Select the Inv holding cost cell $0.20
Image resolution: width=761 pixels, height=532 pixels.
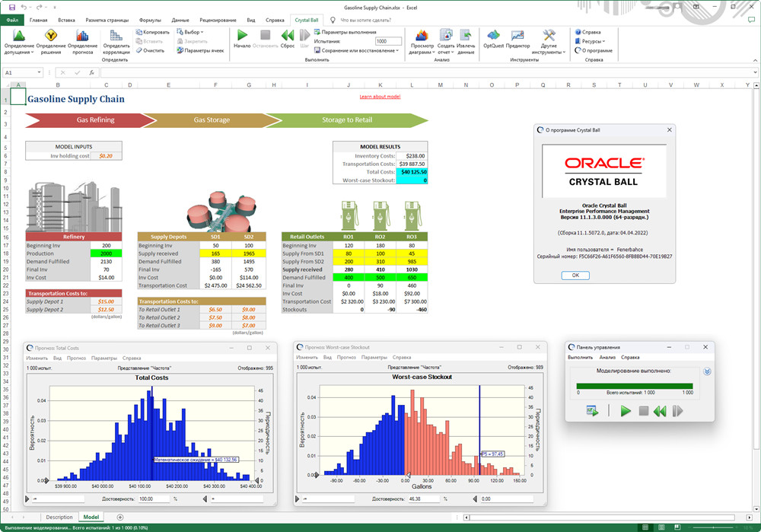(106, 156)
